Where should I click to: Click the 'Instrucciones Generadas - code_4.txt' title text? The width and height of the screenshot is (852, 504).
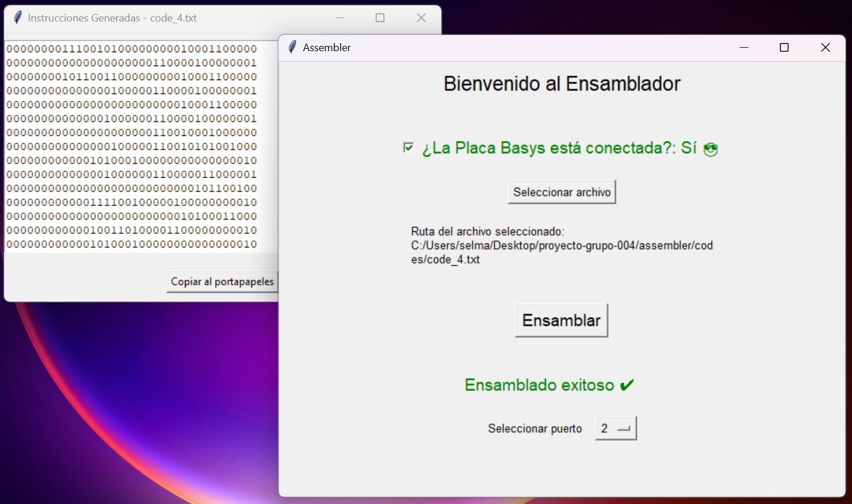click(112, 18)
